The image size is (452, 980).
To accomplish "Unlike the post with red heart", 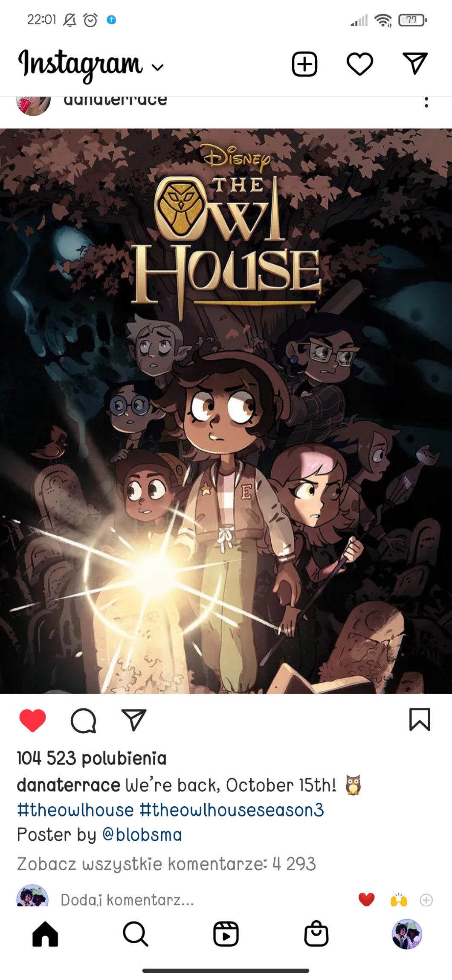I will pyautogui.click(x=33, y=720).
